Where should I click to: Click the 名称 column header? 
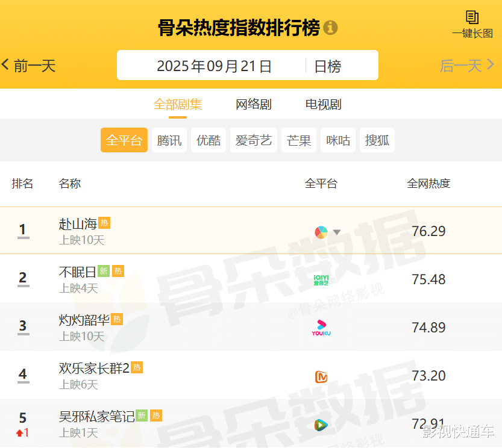click(70, 184)
